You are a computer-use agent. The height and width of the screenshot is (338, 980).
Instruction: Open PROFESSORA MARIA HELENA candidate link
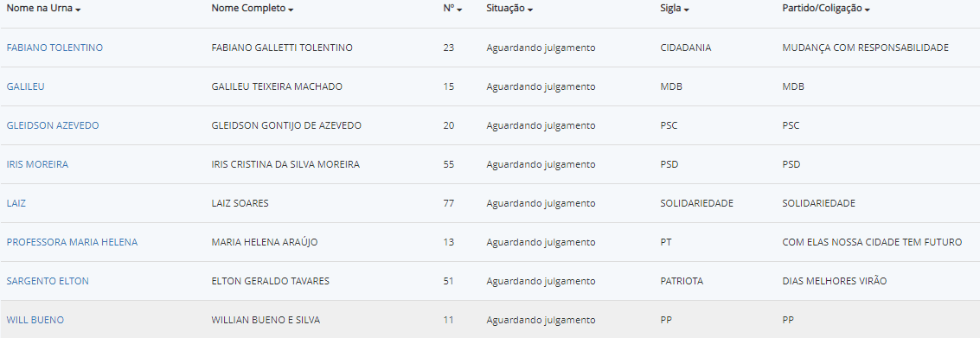(x=72, y=242)
